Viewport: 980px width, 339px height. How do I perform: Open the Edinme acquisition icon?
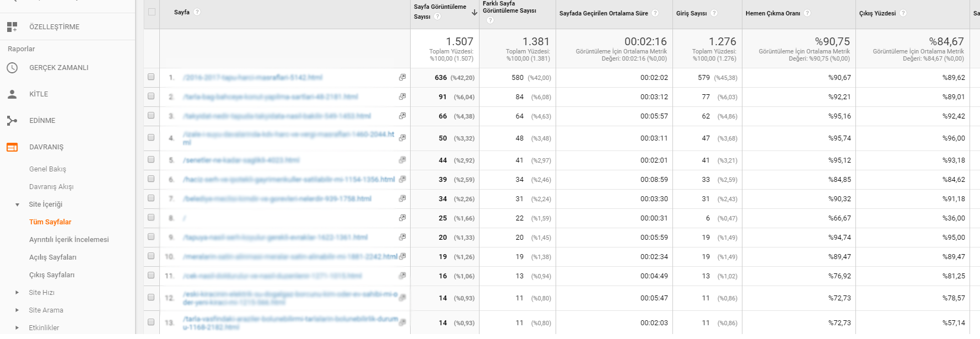[12, 121]
